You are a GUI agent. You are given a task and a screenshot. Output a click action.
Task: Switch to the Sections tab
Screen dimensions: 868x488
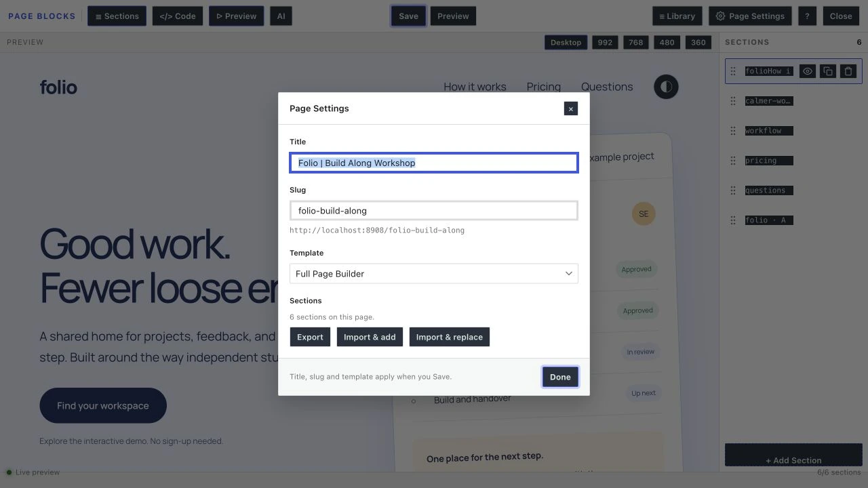117,16
